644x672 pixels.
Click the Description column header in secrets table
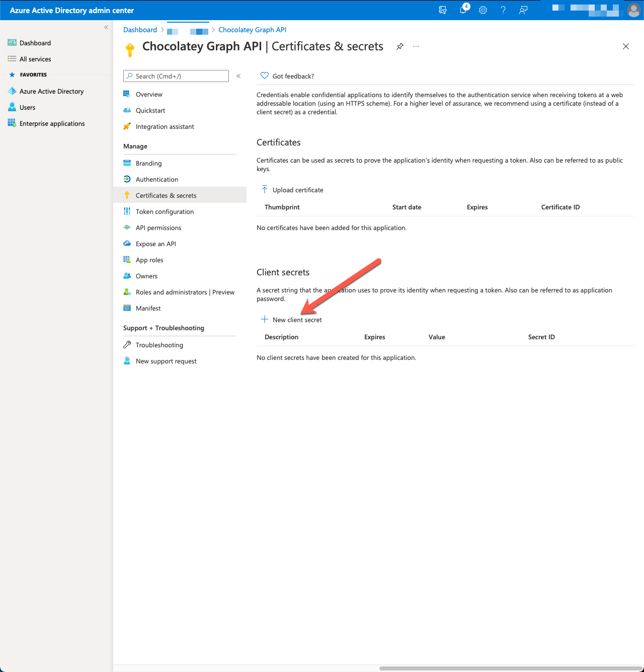point(281,337)
